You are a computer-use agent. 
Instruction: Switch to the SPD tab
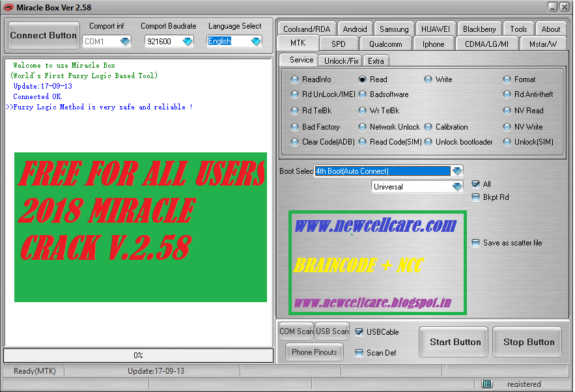[339, 44]
